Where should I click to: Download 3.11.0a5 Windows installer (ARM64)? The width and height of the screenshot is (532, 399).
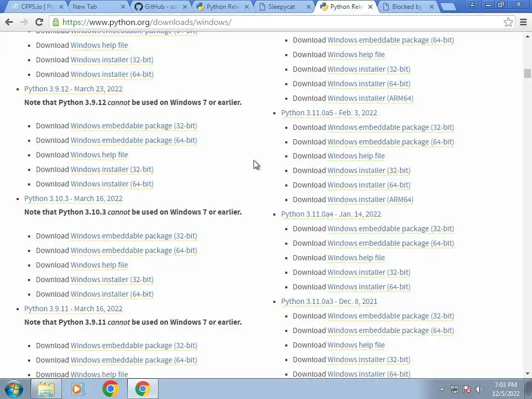[370, 199]
